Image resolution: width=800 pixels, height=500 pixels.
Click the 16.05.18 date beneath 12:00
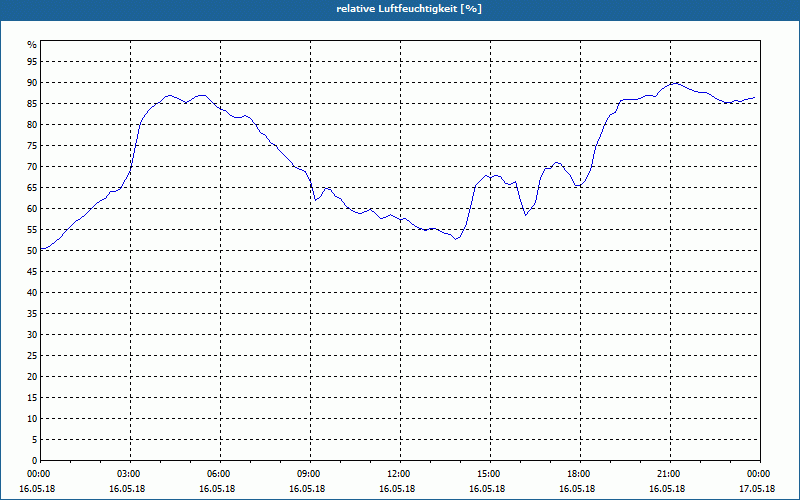coord(397,489)
